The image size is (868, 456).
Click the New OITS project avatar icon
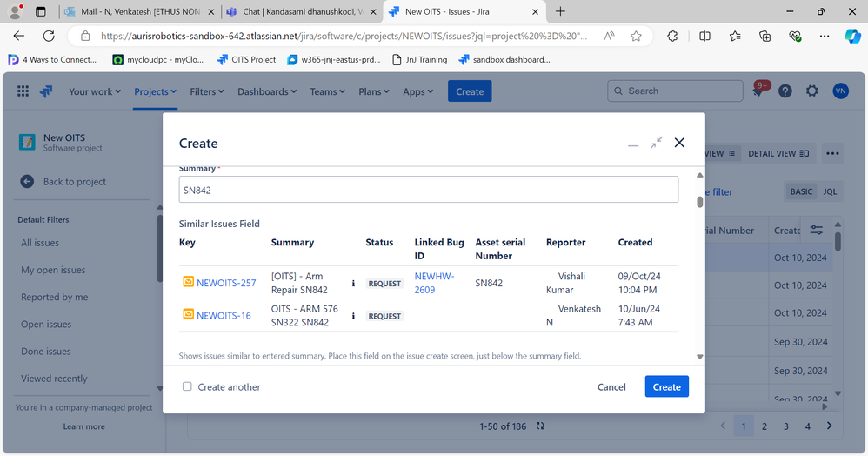coord(27,143)
